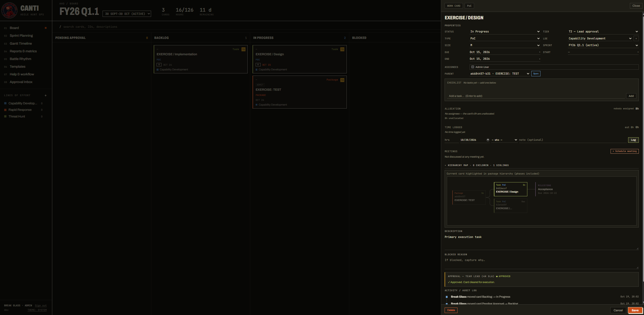Open the Status dropdown In Progress

[x=505, y=31]
